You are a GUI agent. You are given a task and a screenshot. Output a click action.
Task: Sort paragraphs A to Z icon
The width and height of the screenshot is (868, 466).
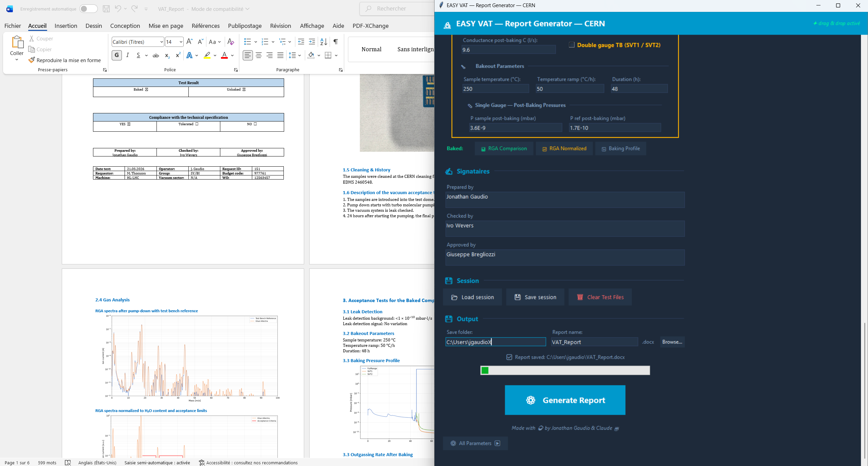324,42
